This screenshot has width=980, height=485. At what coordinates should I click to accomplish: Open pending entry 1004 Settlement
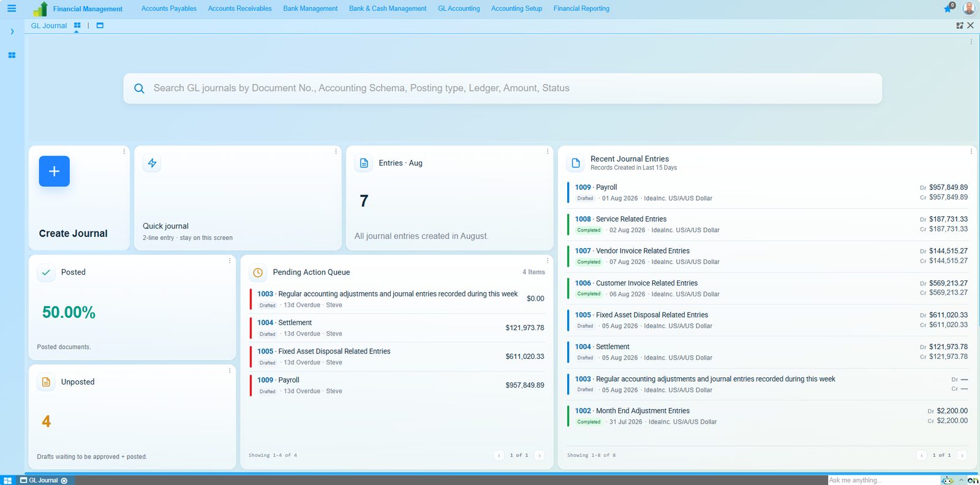[398, 328]
